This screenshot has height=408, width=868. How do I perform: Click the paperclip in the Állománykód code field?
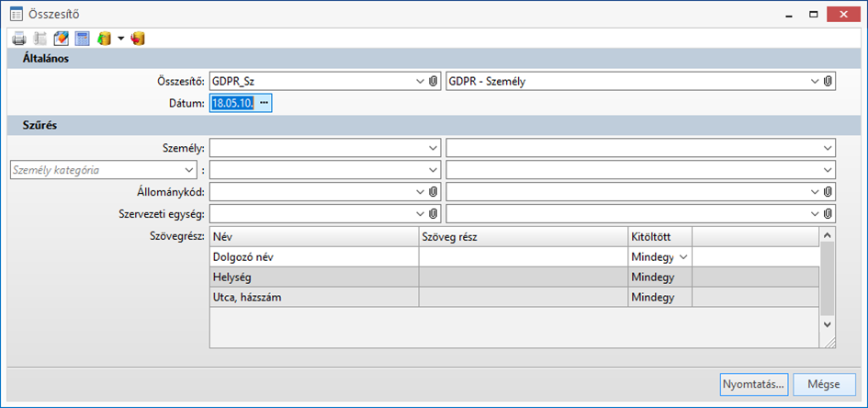coord(434,191)
